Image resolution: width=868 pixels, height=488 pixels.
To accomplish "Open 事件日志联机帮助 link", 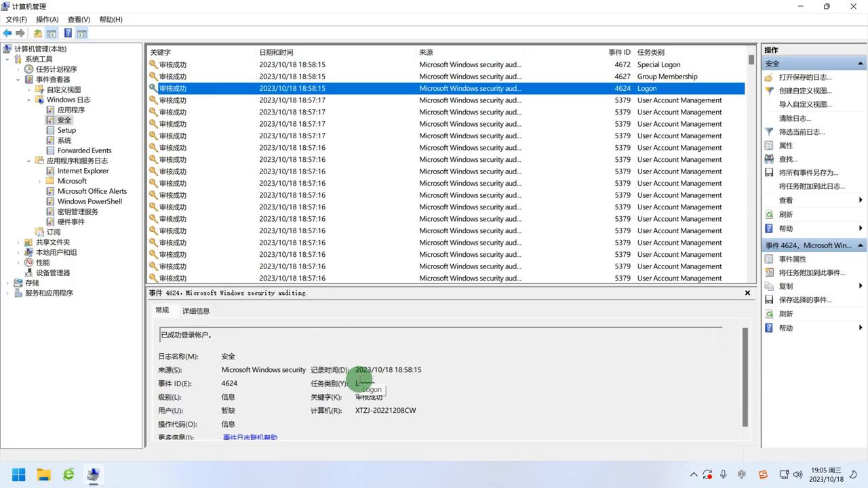I will click(250, 437).
